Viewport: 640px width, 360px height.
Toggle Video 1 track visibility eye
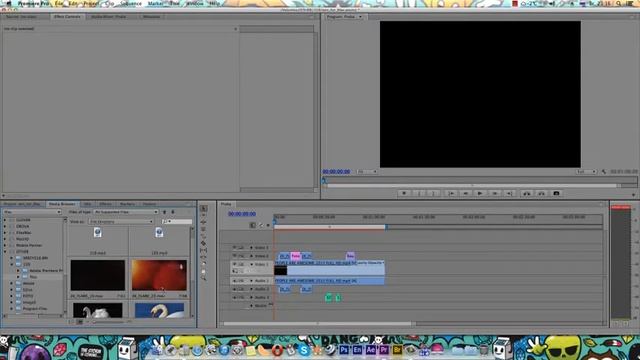tap(234, 264)
